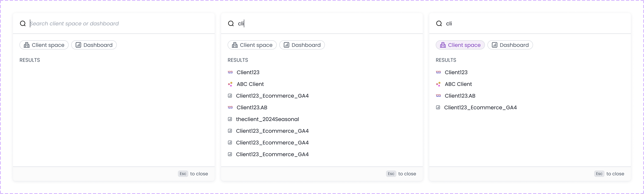Open the last Client123_Ecommerce_GA4 result in the middle panel
The image size is (644, 194).
pos(272,154)
